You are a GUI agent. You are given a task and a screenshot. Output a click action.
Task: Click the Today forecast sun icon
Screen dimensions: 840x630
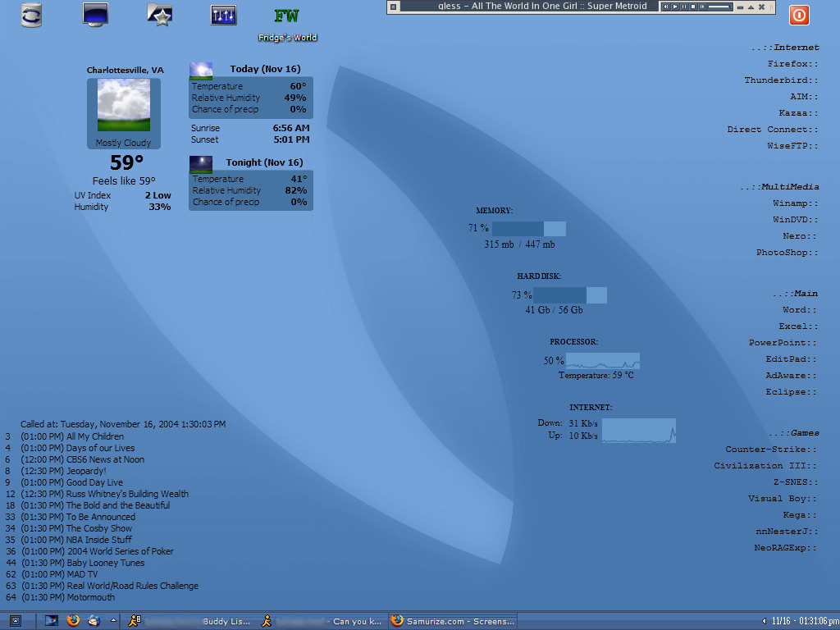201,71
